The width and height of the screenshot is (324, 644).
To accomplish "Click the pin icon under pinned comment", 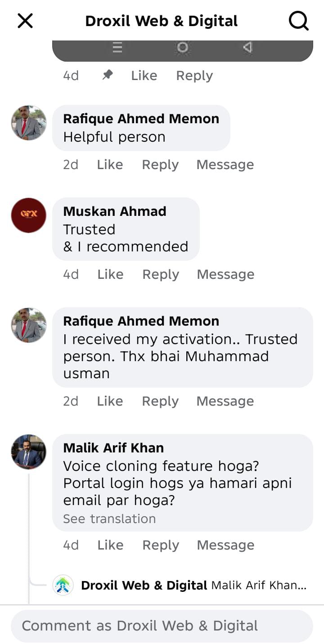I will 107,75.
